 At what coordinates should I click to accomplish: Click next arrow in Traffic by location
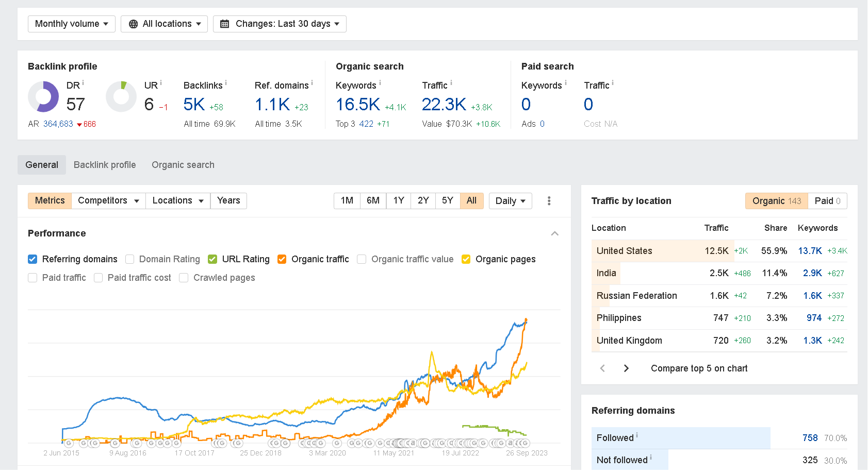point(626,368)
